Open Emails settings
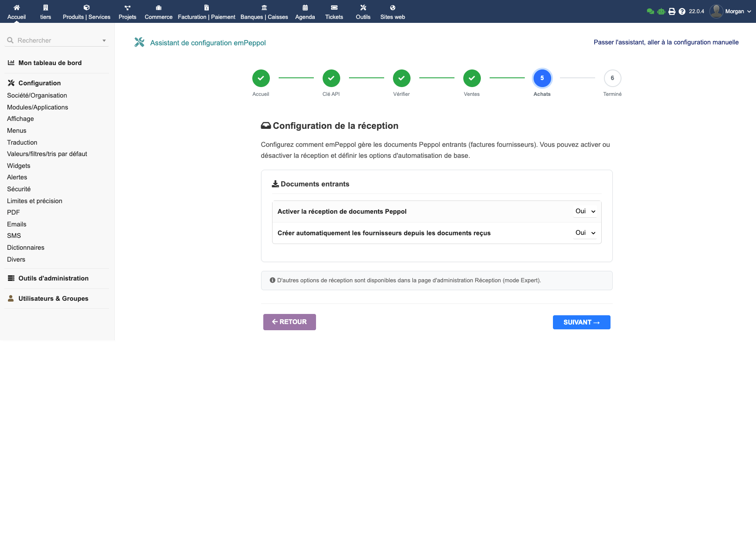Viewport: 756px width, 536px height. click(17, 224)
